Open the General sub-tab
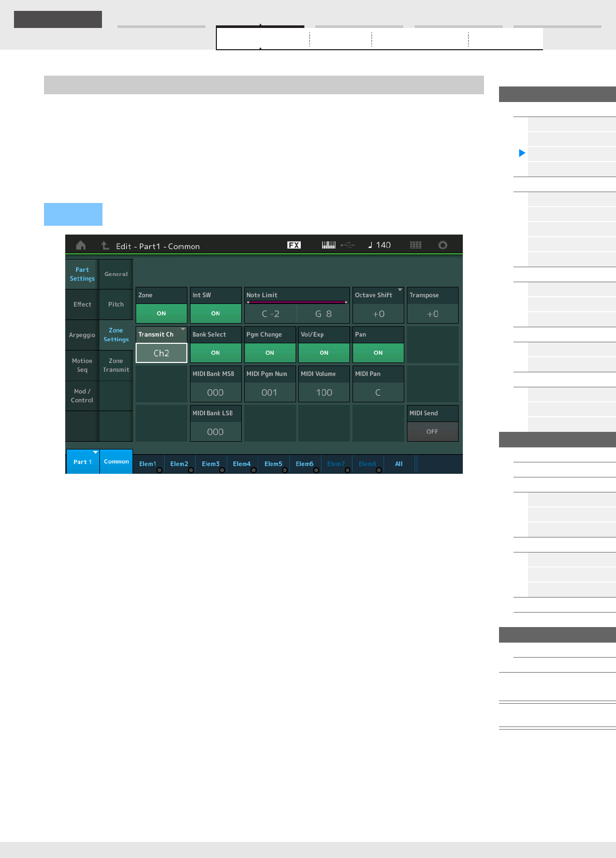This screenshot has width=616, height=858. tap(116, 274)
